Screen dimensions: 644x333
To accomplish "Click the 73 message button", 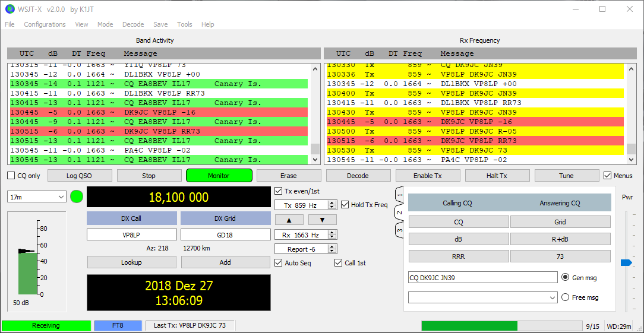I will (x=560, y=256).
